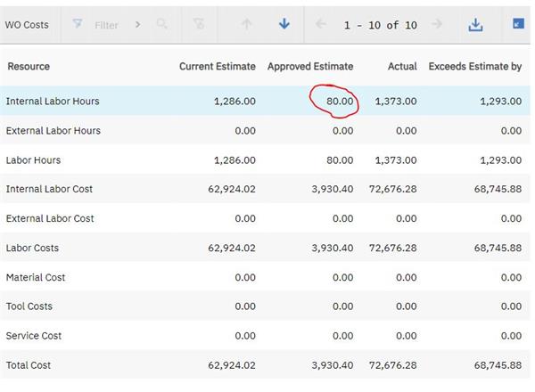Screen dimensions: 535x392
Task: Click the up arrow row icon
Action: coord(247,24)
